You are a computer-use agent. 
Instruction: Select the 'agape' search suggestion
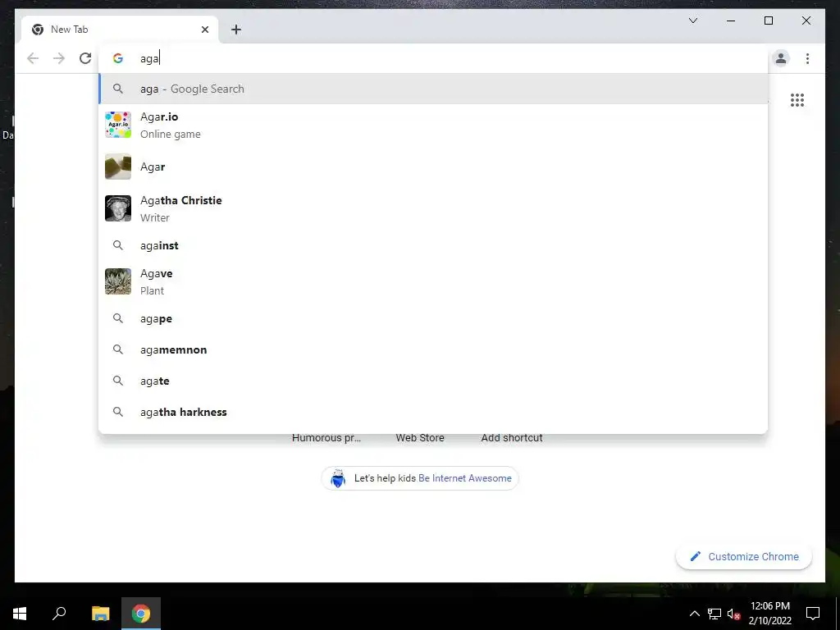pyautogui.click(x=433, y=319)
